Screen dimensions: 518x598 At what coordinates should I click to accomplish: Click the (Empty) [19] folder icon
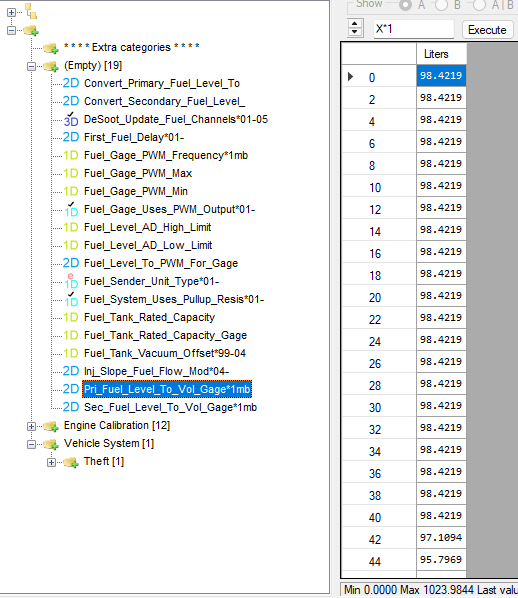click(51, 66)
